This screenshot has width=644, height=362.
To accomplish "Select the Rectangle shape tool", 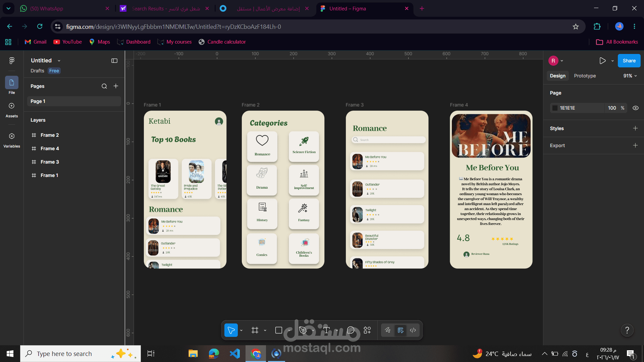I will [278, 330].
